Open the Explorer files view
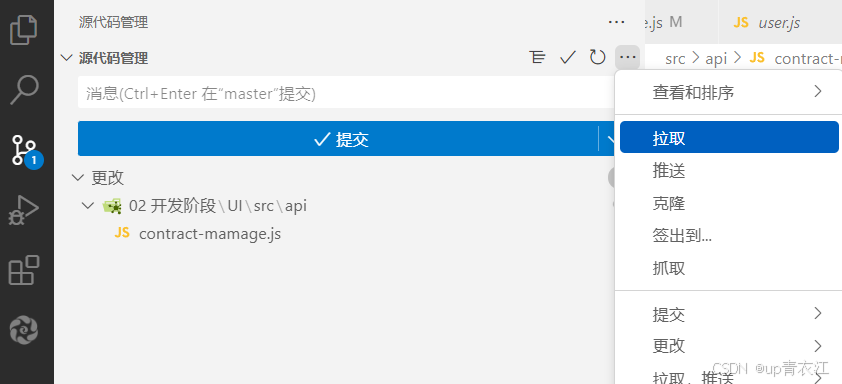 (25, 30)
